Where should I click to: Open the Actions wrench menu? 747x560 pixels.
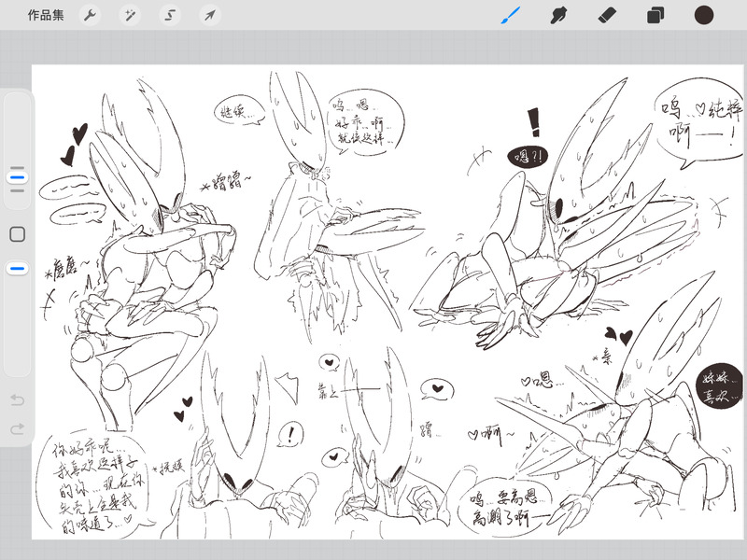90,16
